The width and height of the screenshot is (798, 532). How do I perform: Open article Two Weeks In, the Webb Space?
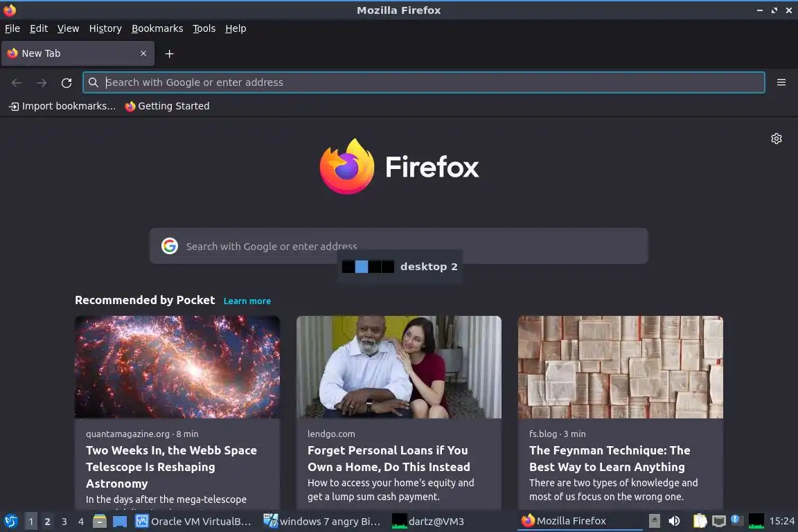pyautogui.click(x=172, y=467)
